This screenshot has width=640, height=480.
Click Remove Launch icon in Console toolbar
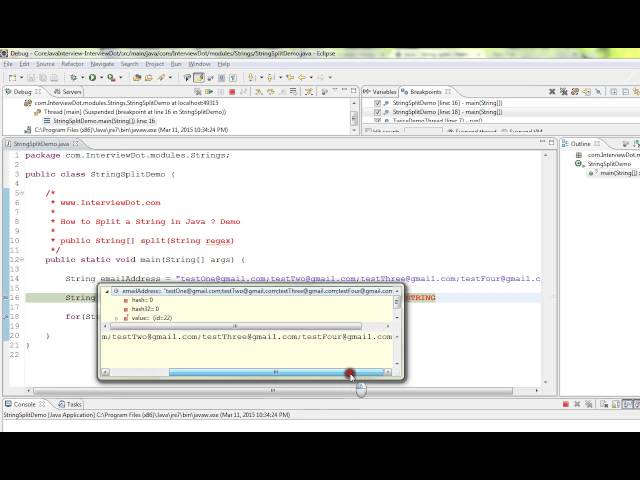(577, 404)
